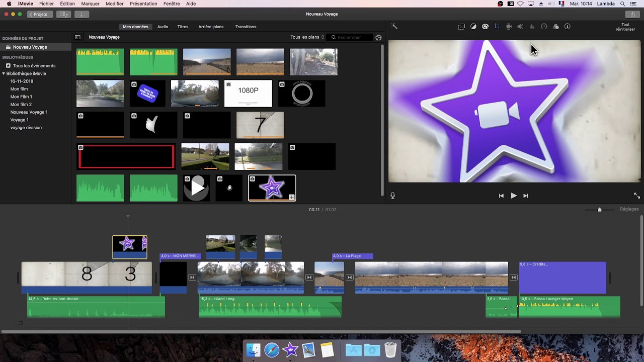
Task: Switch to the Audio tab
Action: [x=163, y=27]
